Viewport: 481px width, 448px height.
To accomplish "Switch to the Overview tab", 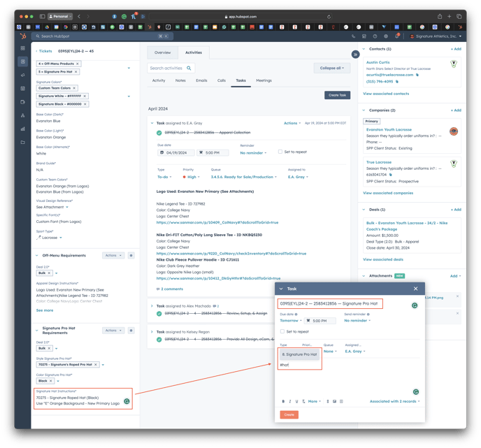I will coord(162,52).
